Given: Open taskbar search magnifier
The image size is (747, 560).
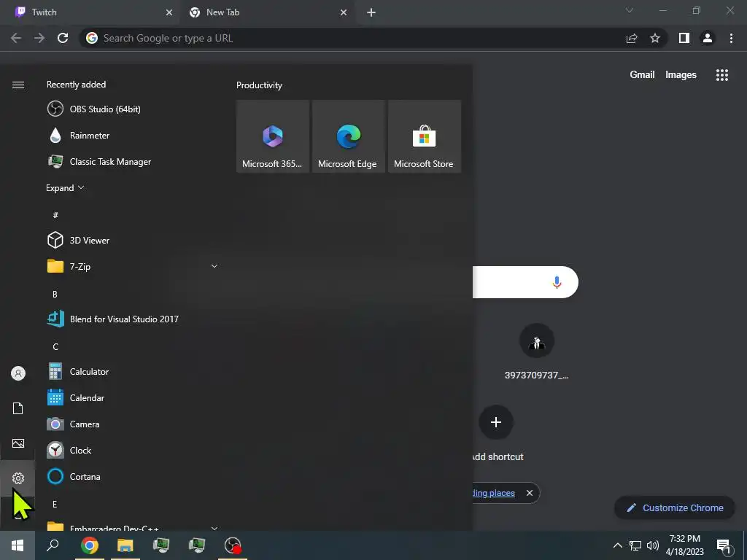Looking at the screenshot, I should [x=53, y=545].
